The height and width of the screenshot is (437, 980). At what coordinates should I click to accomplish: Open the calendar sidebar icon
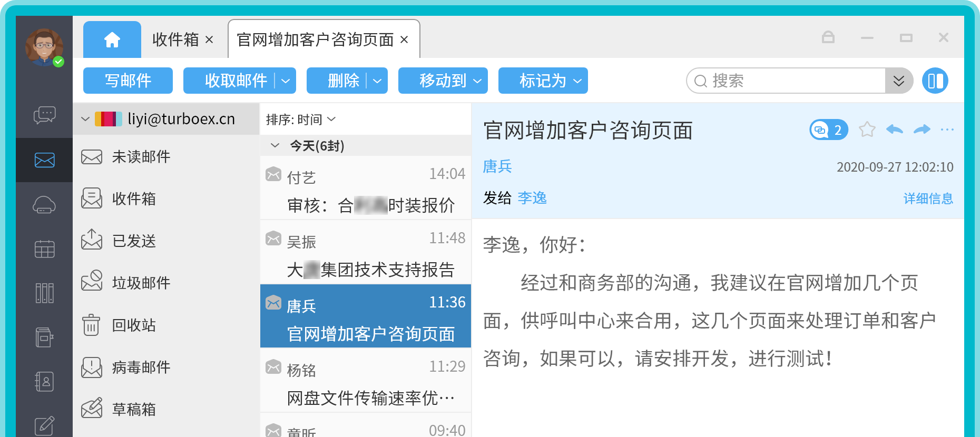pyautogui.click(x=44, y=249)
